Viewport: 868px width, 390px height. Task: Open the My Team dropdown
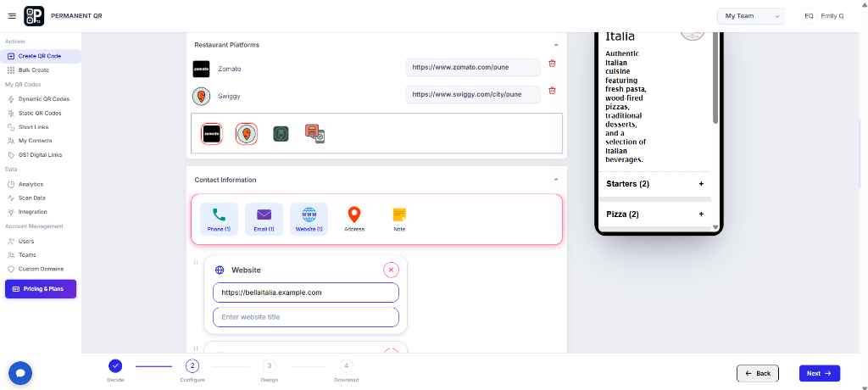(x=751, y=16)
